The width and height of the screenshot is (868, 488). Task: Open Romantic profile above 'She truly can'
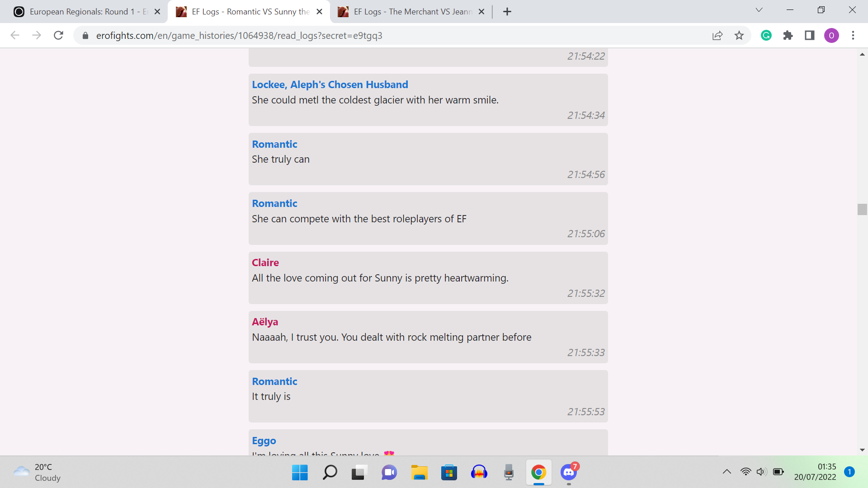tap(274, 144)
